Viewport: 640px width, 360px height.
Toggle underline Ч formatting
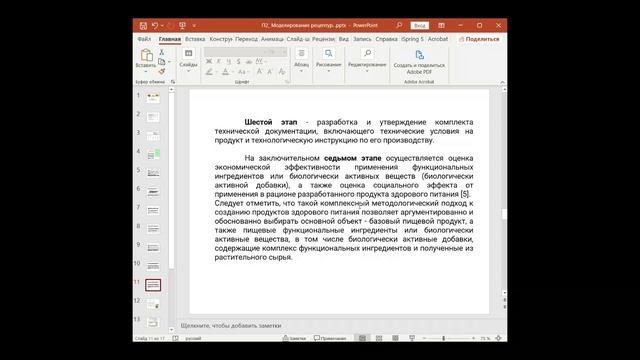click(229, 62)
